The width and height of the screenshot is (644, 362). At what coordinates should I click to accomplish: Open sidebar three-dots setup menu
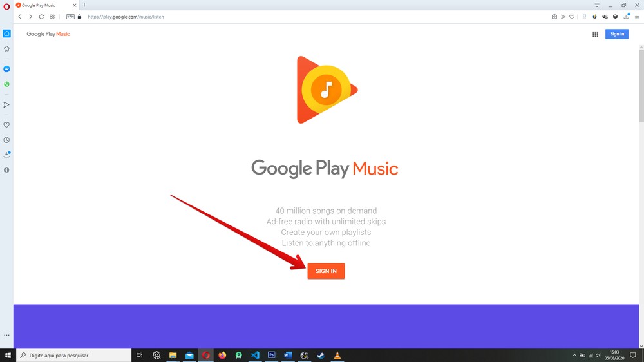6,336
